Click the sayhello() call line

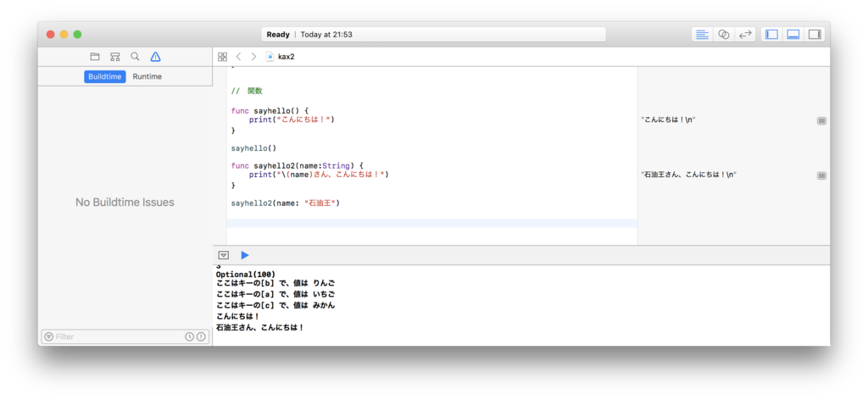[253, 148]
